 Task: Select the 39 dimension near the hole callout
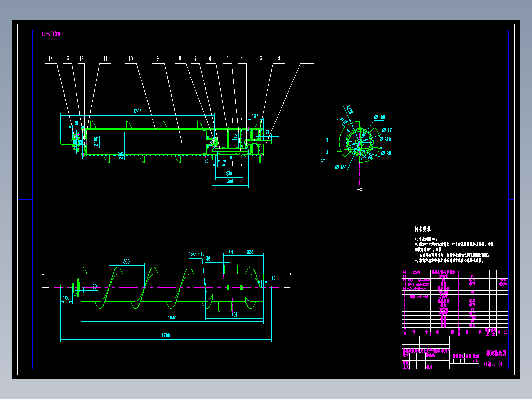pyautogui.click(x=208, y=259)
